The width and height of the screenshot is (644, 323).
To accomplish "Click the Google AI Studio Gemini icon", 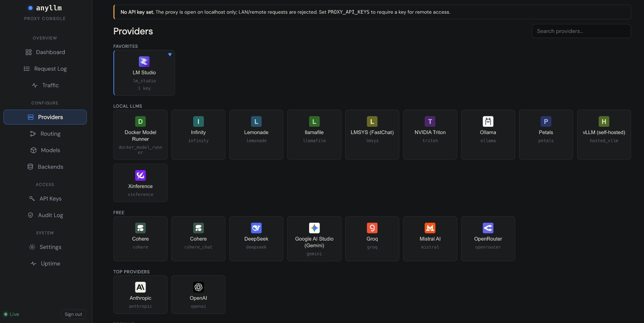I will (x=314, y=228).
